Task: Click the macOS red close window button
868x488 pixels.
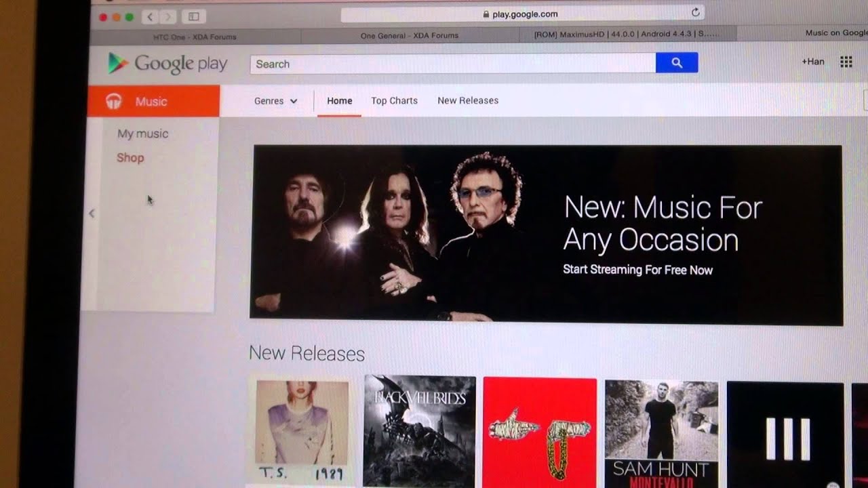Action: click(104, 17)
